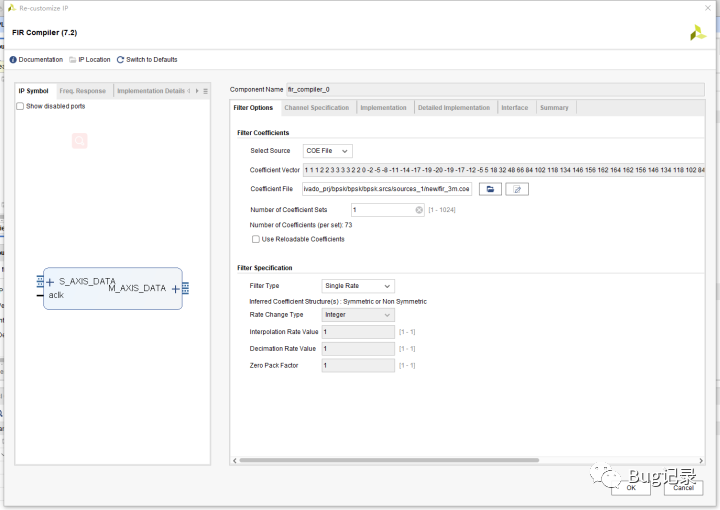Open Summary tab
Screen dimensions: 720x510
[x=554, y=108]
